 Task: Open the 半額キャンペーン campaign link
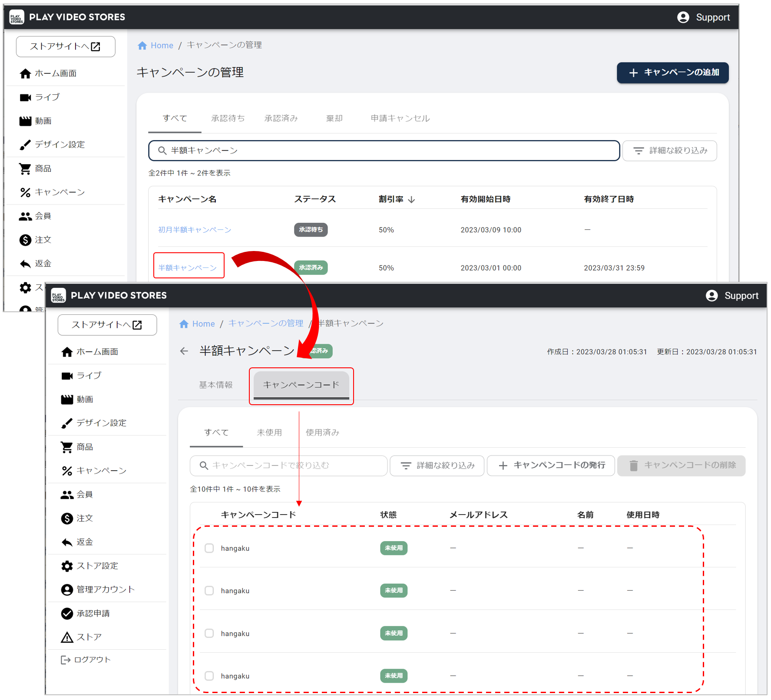coord(188,268)
